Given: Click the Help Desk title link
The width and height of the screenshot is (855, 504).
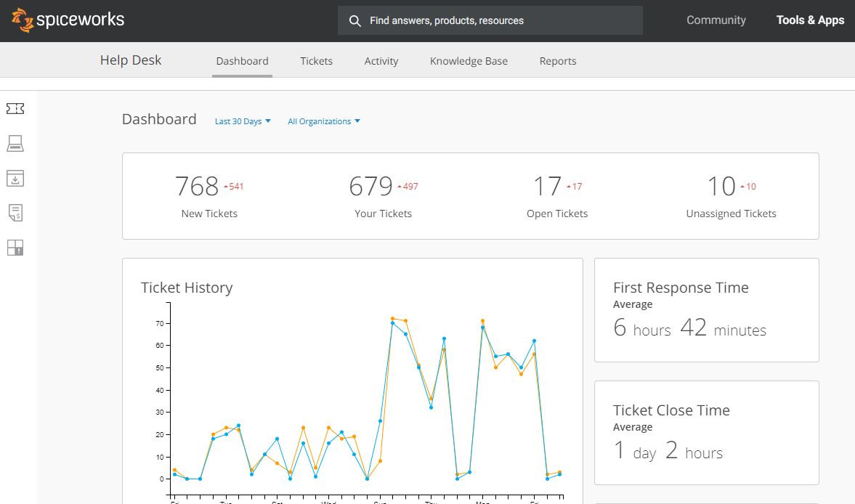Looking at the screenshot, I should 131,60.
